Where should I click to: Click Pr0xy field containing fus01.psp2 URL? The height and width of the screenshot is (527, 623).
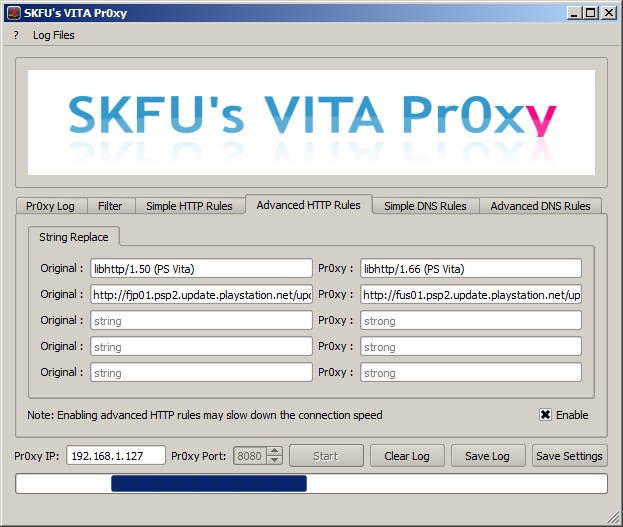tap(471, 294)
